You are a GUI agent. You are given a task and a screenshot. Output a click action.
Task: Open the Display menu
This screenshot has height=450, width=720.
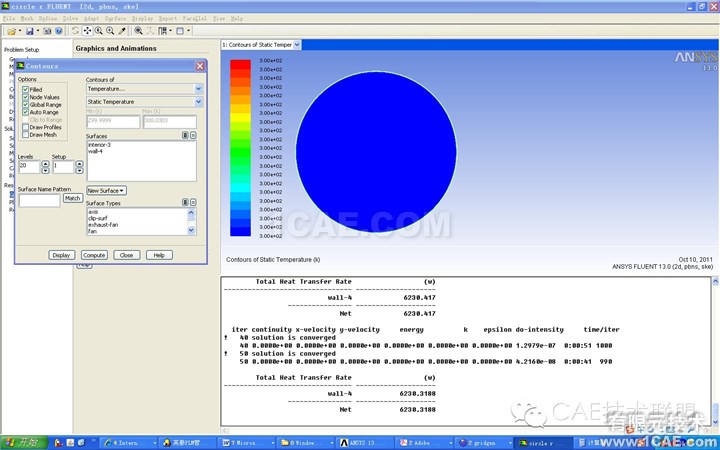142,18
